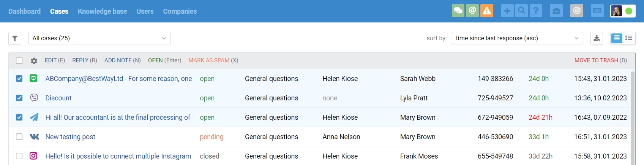Open the Discount case link

pos(58,98)
